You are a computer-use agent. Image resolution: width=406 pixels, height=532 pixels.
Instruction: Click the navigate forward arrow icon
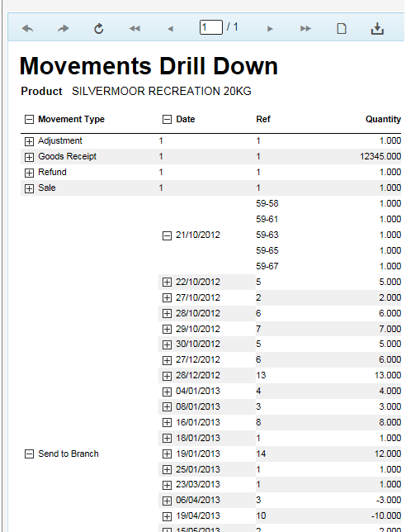point(63,28)
